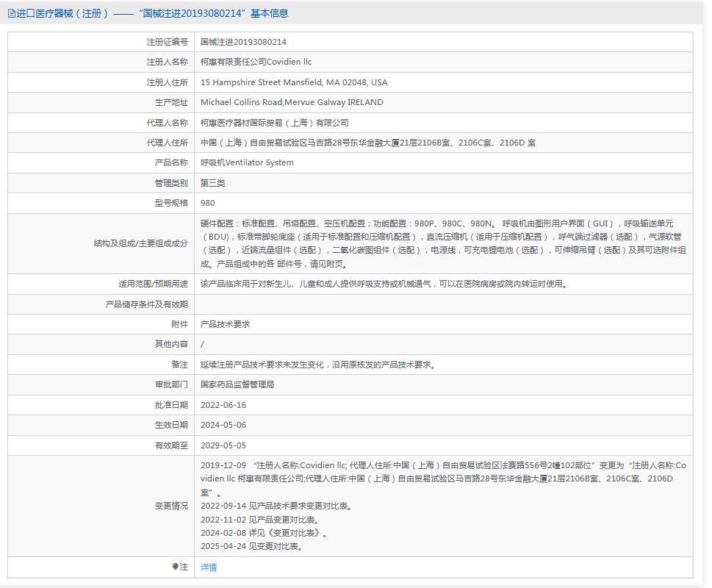Click the lightbulb icon beside 注
Image resolution: width=712 pixels, height=588 pixels.
point(176,567)
